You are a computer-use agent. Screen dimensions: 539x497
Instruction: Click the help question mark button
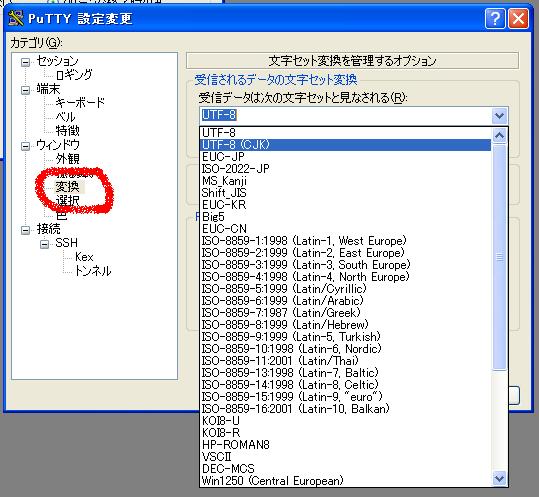(x=495, y=19)
